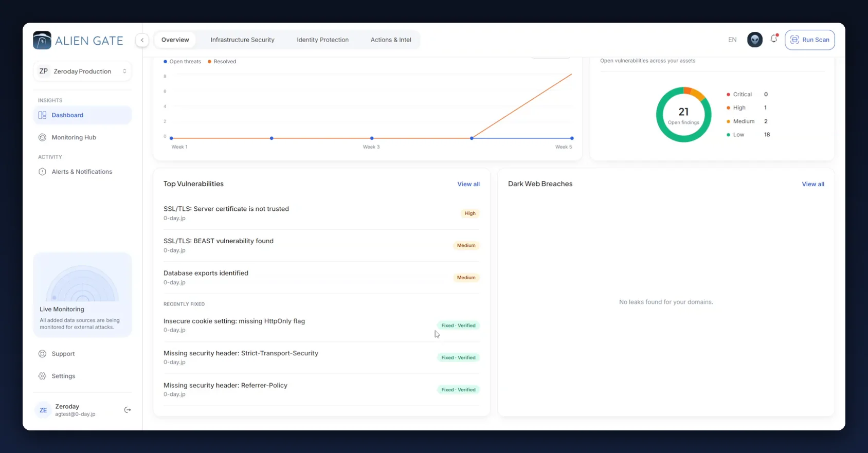This screenshot has height=453, width=868.
Task: Switch to the Overview tab
Action: pos(175,40)
